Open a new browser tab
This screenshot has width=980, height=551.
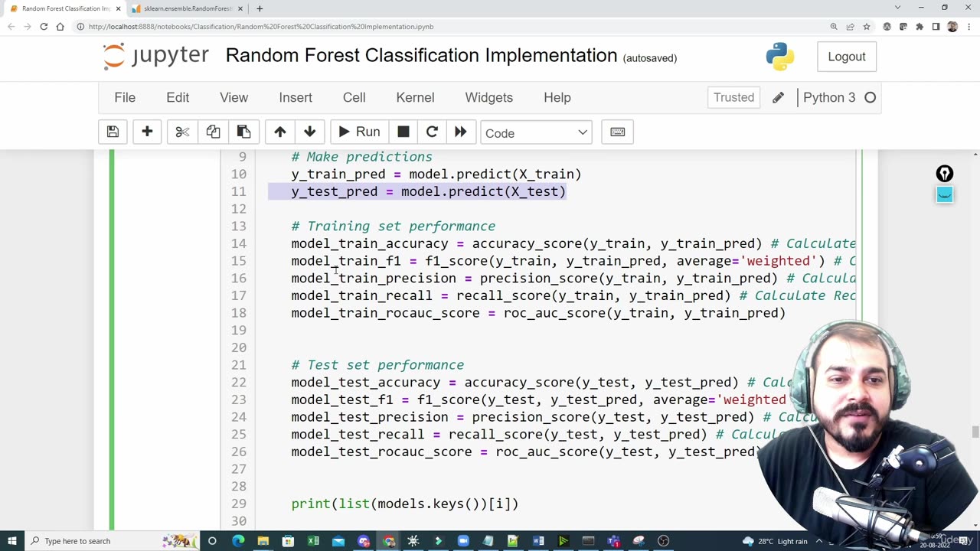(x=260, y=8)
